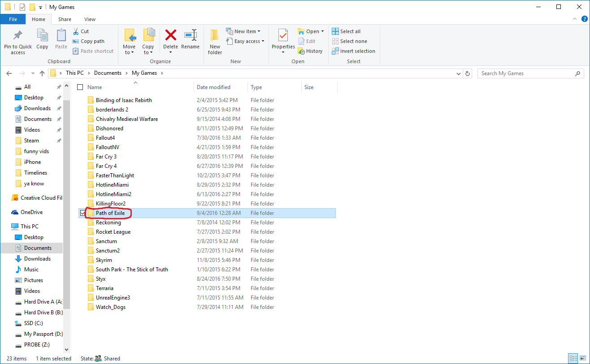Click the Paste clipboard icon
Image resolution: width=590 pixels, height=364 pixels.
(61, 35)
